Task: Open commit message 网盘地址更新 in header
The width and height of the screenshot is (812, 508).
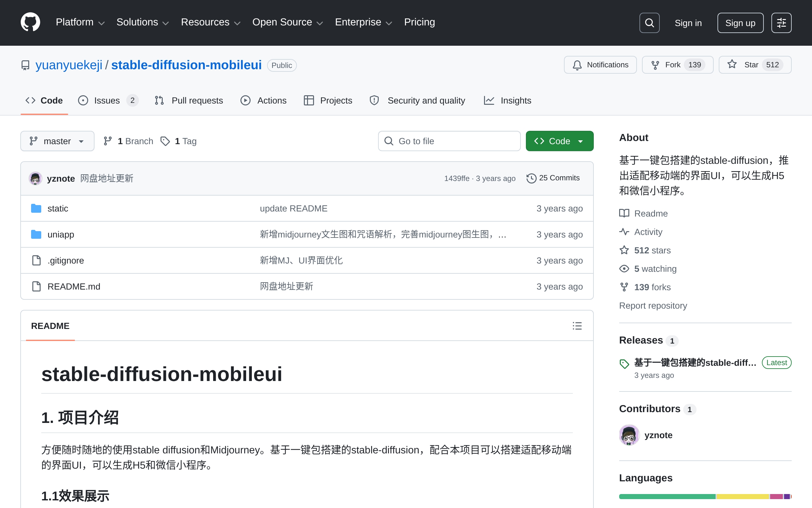Action: pos(107,178)
